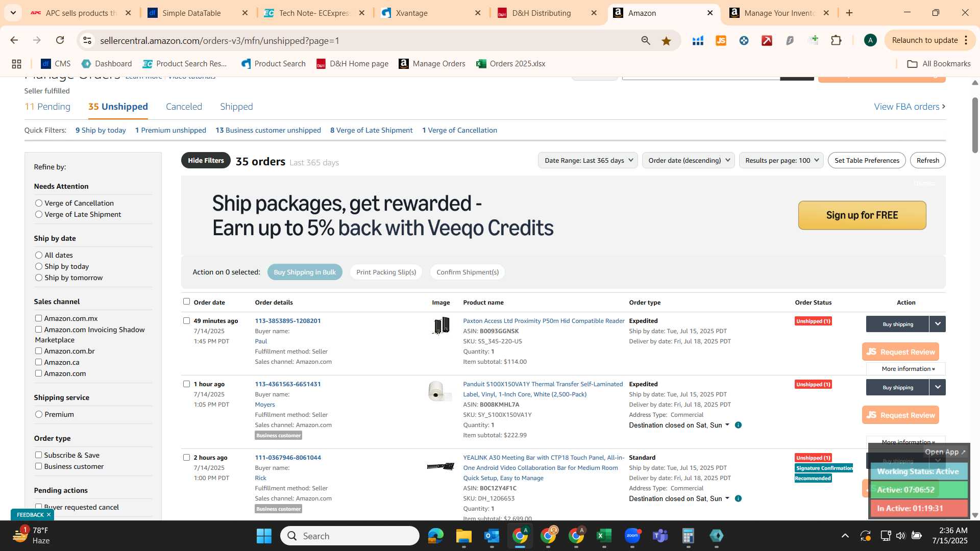
Task: Open Microsoft Teams from taskbar
Action: pos(660,536)
